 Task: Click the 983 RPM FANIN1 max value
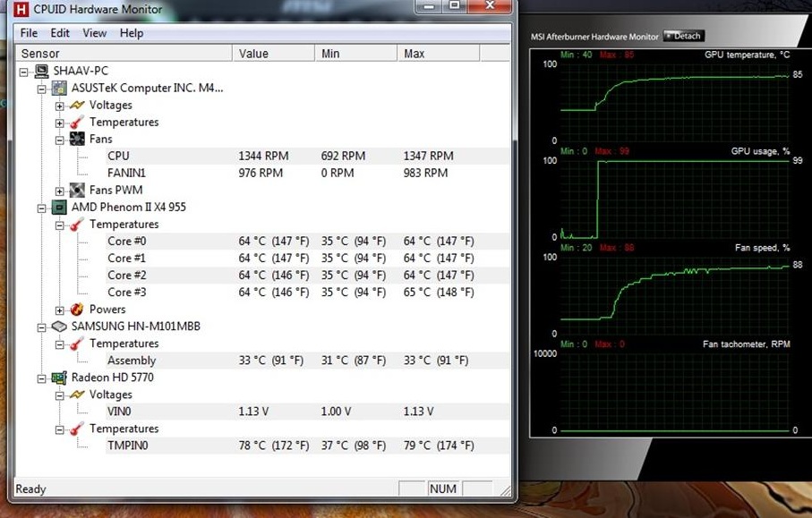click(425, 173)
